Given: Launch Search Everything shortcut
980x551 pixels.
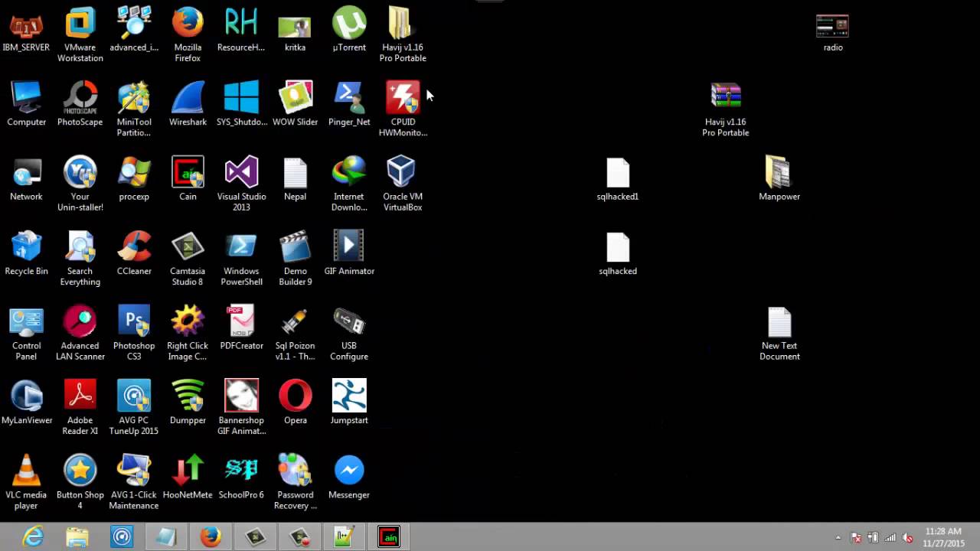Looking at the screenshot, I should click(80, 259).
